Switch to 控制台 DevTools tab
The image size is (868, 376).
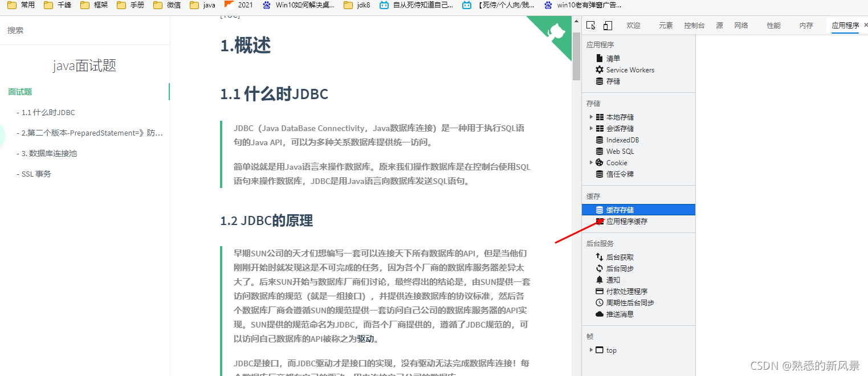pos(694,25)
